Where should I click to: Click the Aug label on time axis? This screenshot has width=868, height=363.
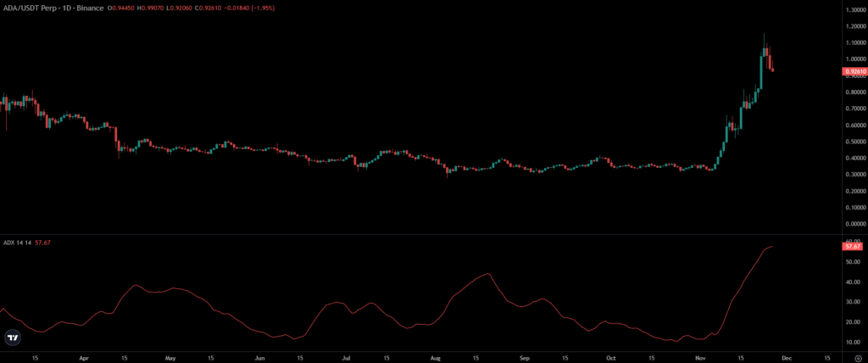(437, 359)
